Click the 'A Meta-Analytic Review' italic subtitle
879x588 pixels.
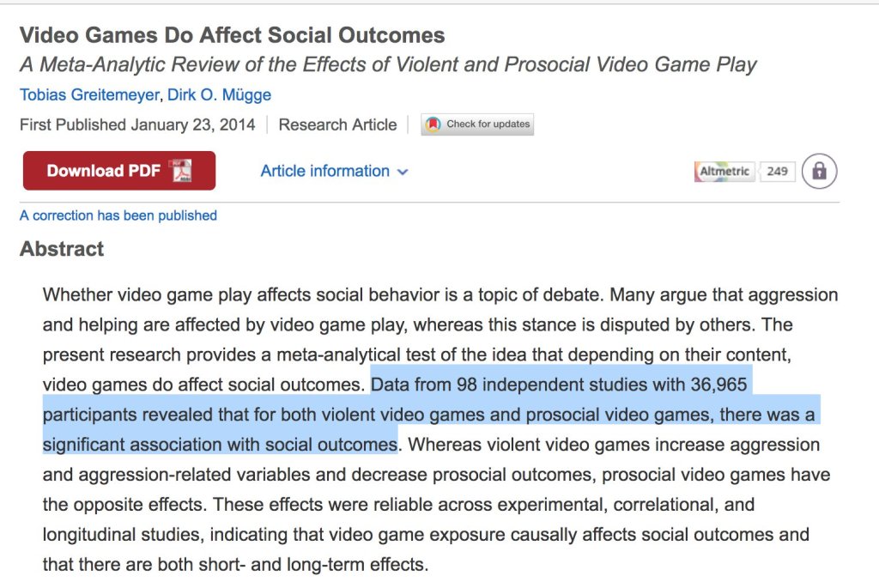[x=388, y=65]
